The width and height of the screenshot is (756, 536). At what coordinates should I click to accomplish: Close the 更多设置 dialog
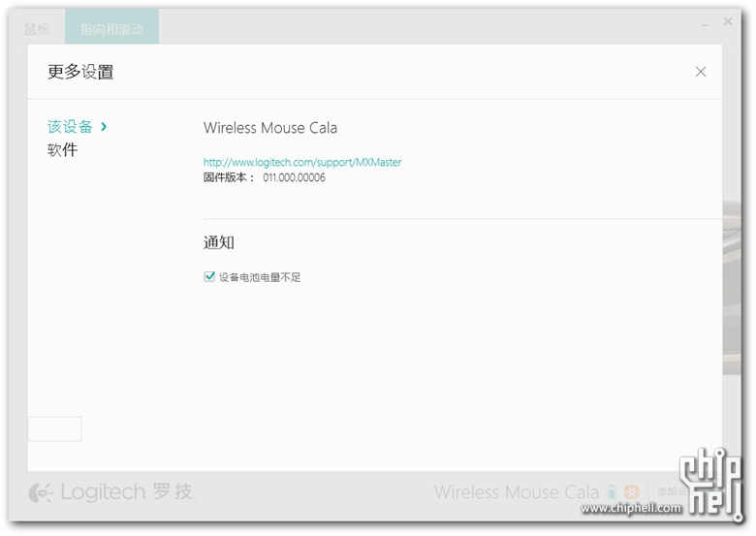coord(701,72)
